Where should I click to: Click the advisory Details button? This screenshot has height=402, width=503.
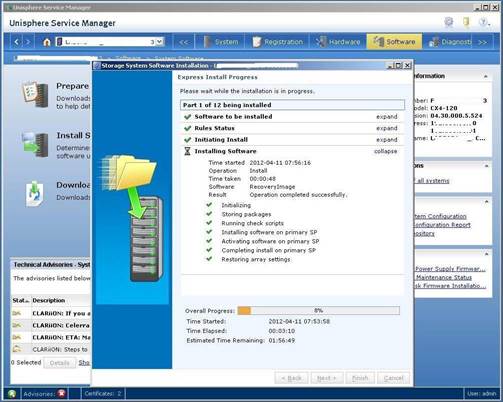coord(59,363)
